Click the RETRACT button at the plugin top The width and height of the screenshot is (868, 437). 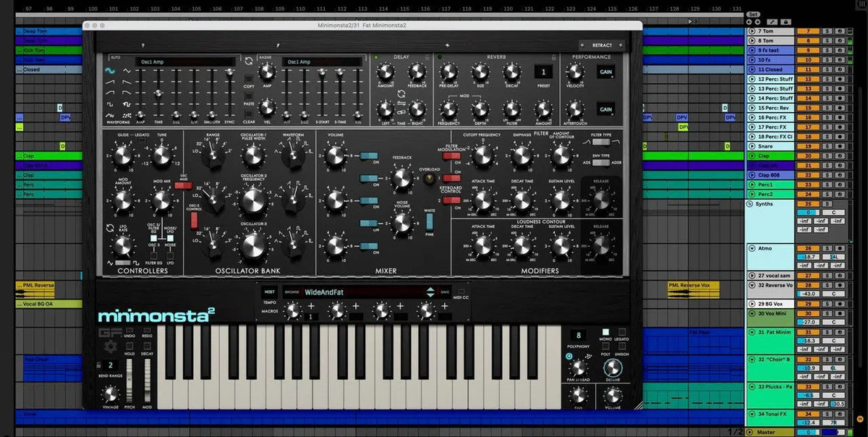(x=602, y=45)
